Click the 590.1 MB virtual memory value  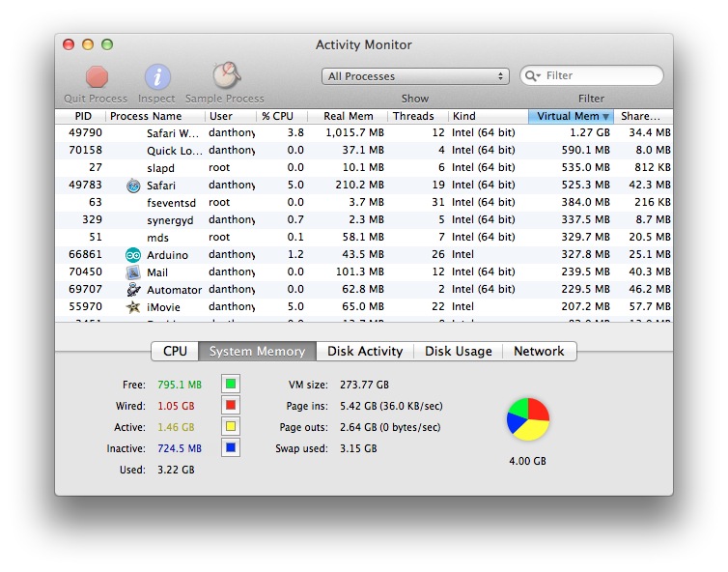click(x=585, y=150)
